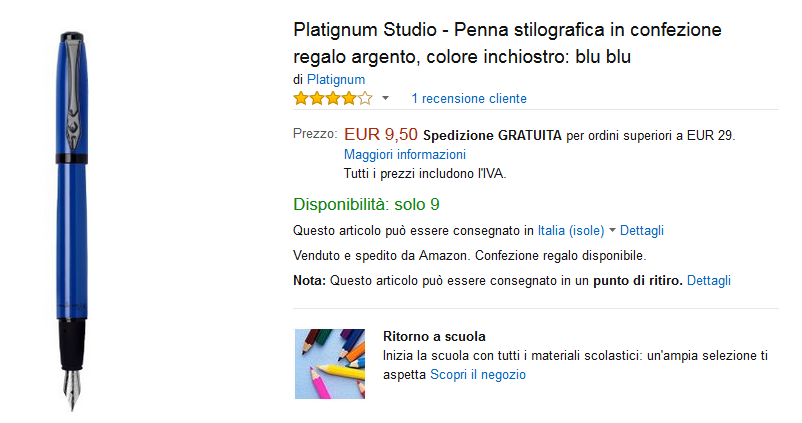Click the EUR 9,50 price
The width and height of the screenshot is (802, 423).
tap(380, 134)
